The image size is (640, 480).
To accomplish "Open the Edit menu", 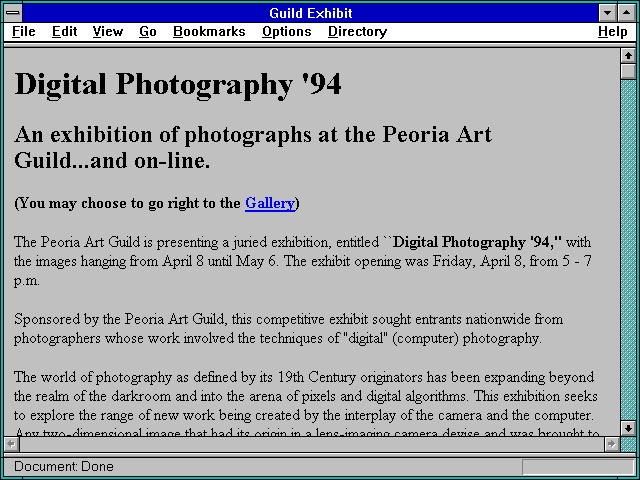I will point(64,32).
